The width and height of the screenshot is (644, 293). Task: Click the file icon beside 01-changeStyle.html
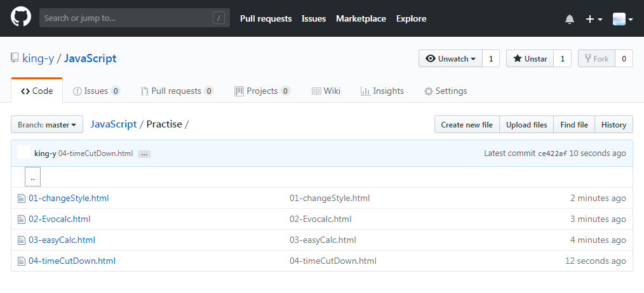[x=22, y=199]
